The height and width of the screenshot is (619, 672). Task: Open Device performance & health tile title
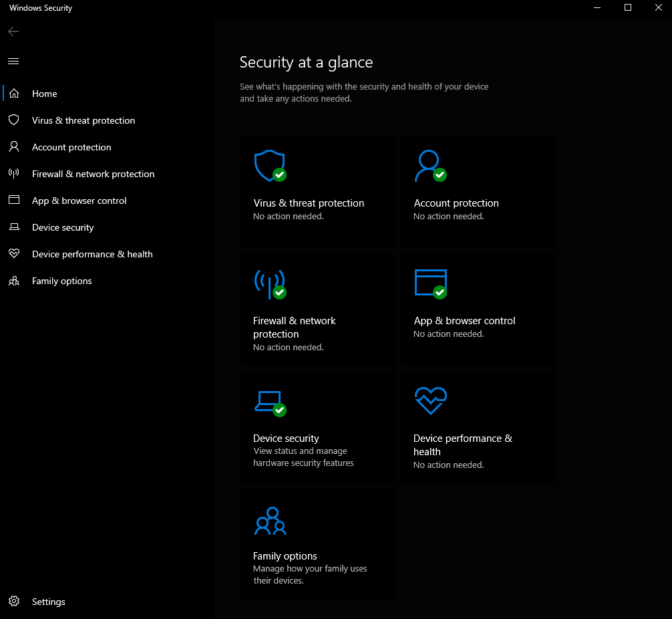click(463, 445)
